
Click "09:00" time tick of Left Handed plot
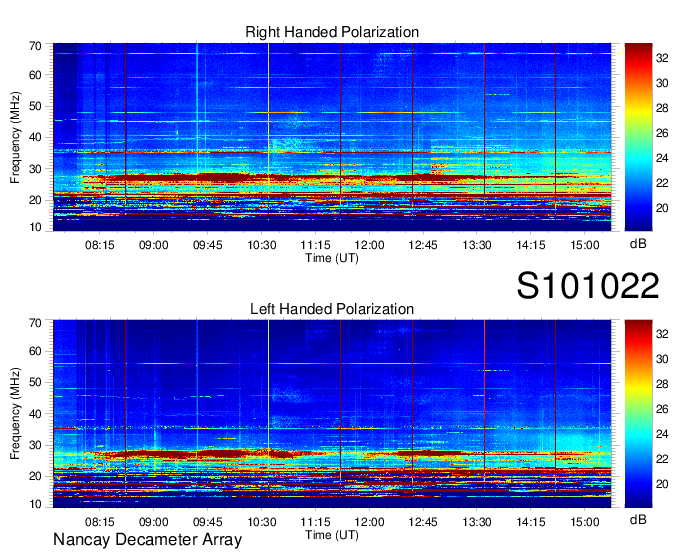(154, 522)
